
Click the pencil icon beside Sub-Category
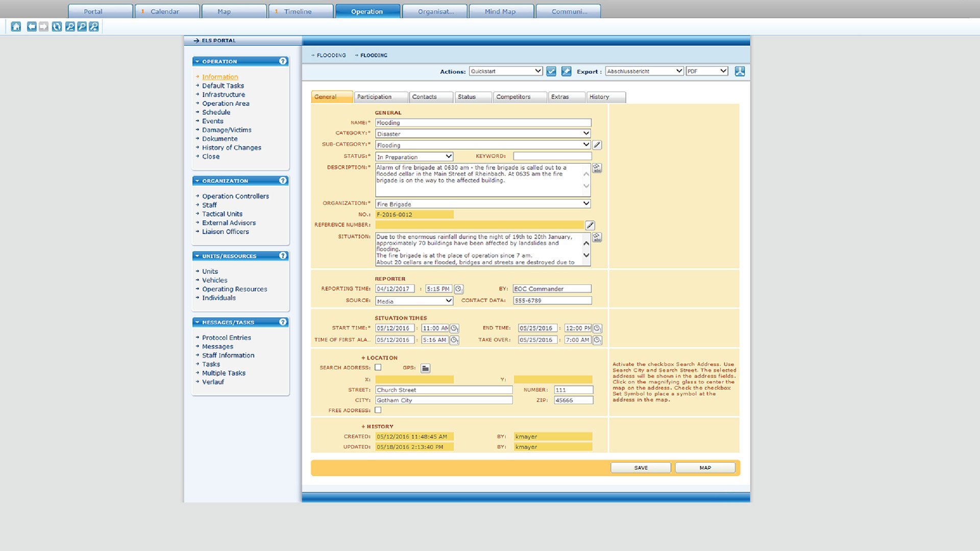[597, 145]
